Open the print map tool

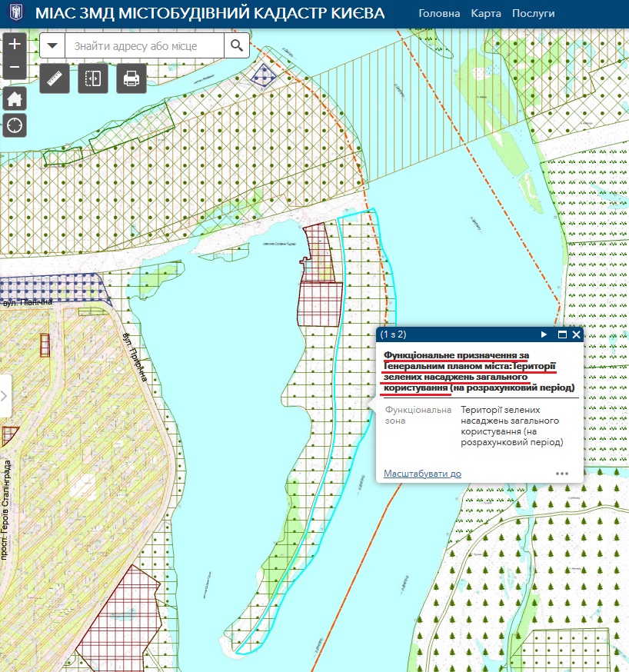pos(131,78)
